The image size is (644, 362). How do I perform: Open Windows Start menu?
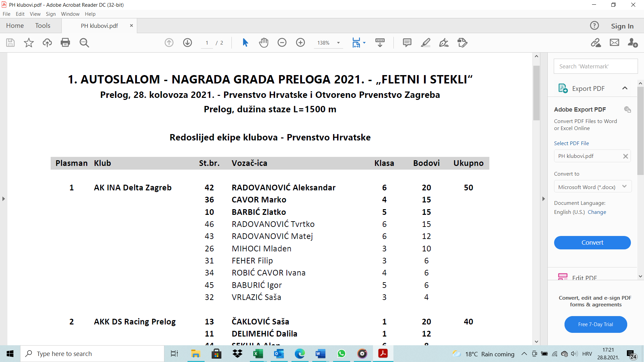10,354
